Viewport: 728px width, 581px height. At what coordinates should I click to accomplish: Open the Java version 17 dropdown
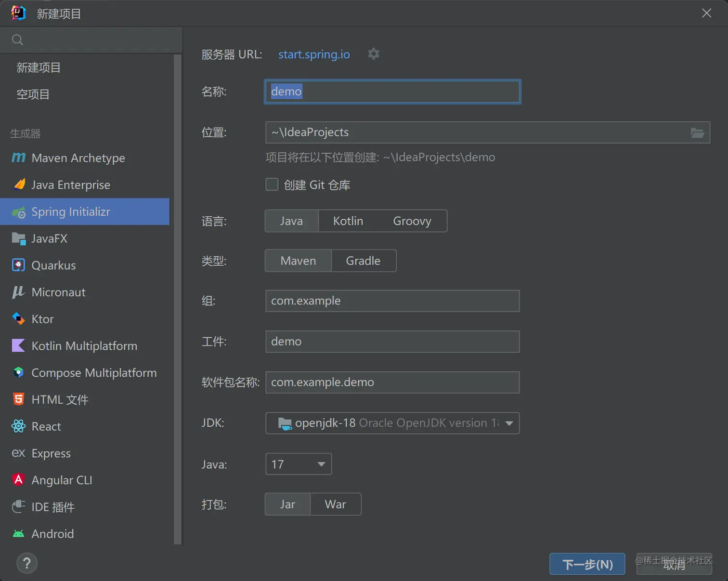299,464
